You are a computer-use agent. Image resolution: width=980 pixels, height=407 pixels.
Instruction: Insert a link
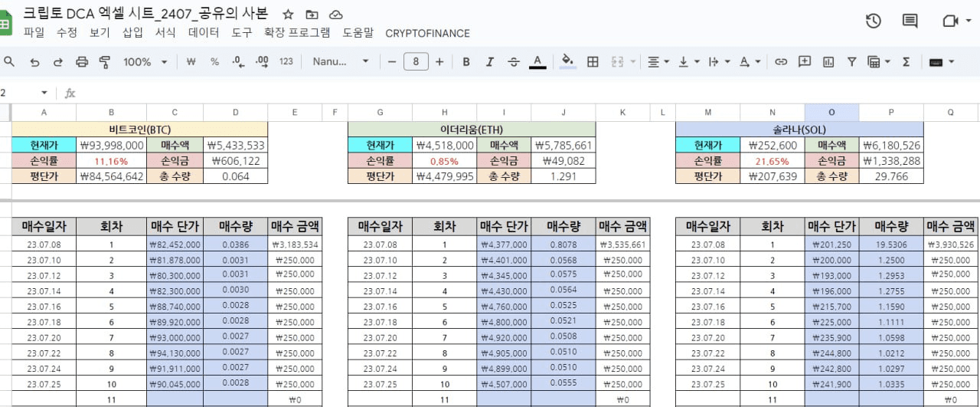coord(781,62)
